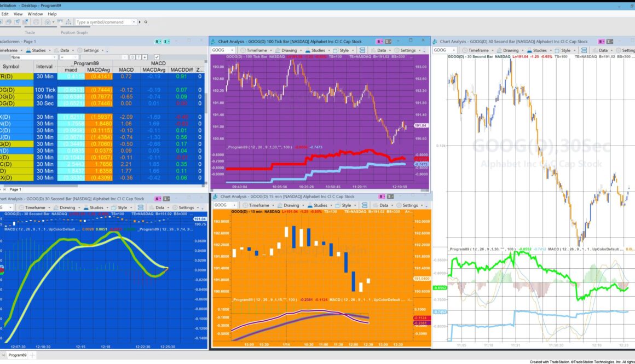Click the Interval column header
The height and width of the screenshot is (364, 635).
(x=44, y=67)
